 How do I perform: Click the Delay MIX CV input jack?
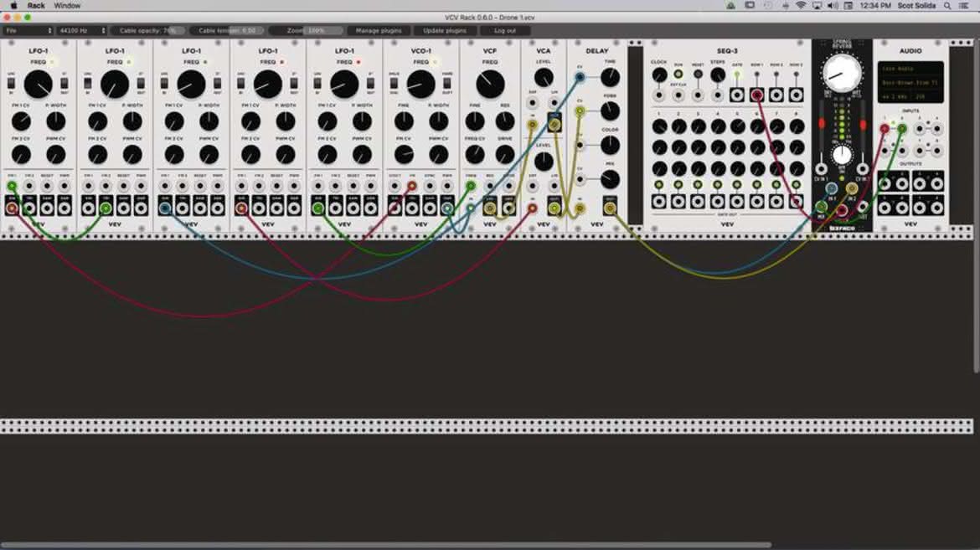[580, 179]
